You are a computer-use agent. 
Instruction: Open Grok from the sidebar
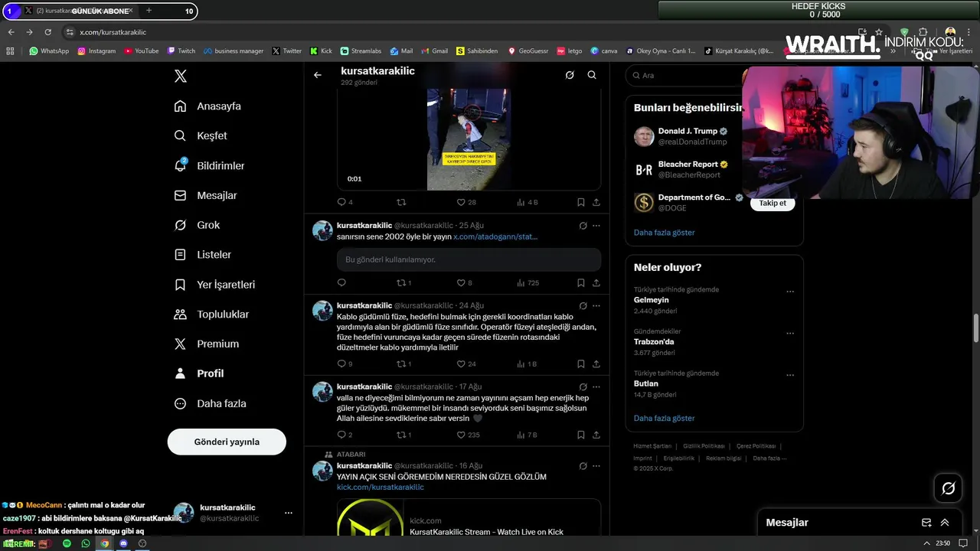pyautogui.click(x=198, y=225)
